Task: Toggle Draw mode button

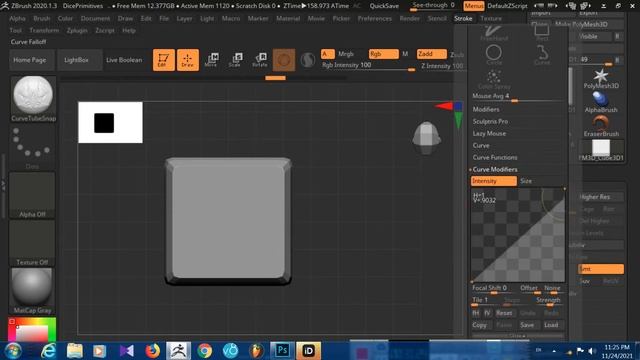Action: click(x=188, y=60)
